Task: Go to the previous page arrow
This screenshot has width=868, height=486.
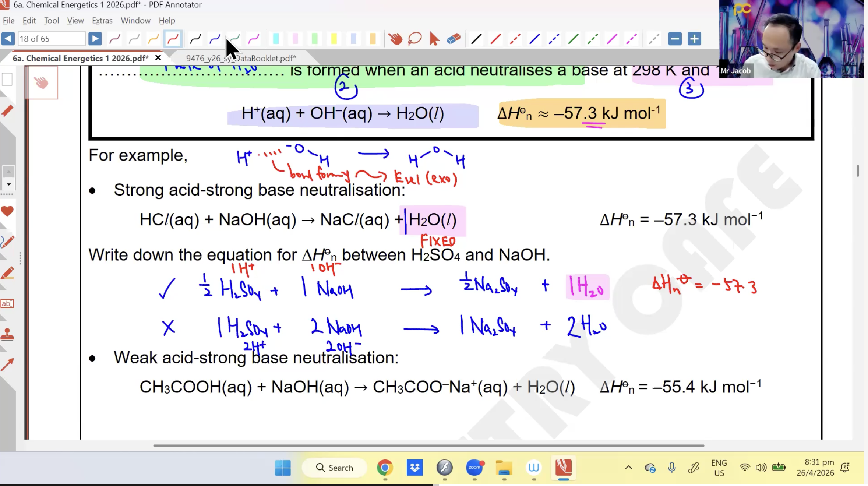Action: point(8,39)
